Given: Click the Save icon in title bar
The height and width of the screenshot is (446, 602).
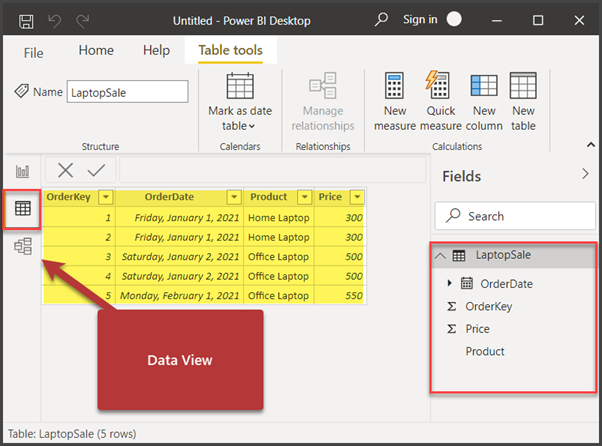Looking at the screenshot, I should click(x=26, y=21).
